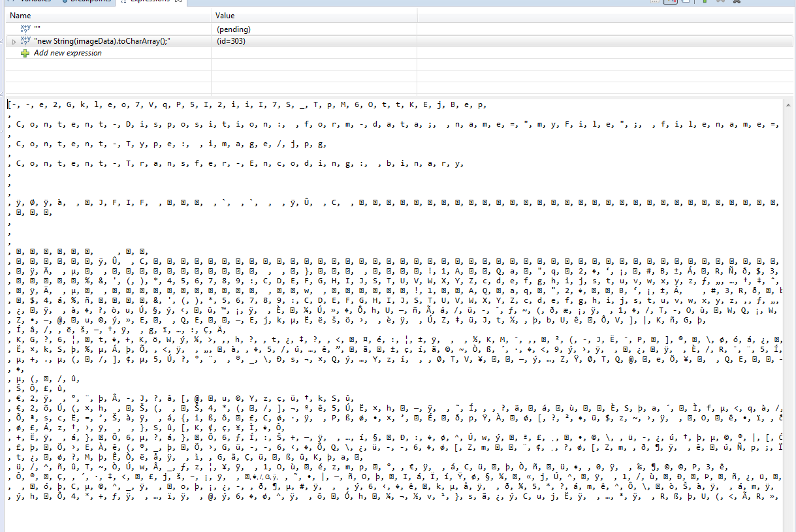
Task: Click the Add new expression entry
Action: point(68,53)
